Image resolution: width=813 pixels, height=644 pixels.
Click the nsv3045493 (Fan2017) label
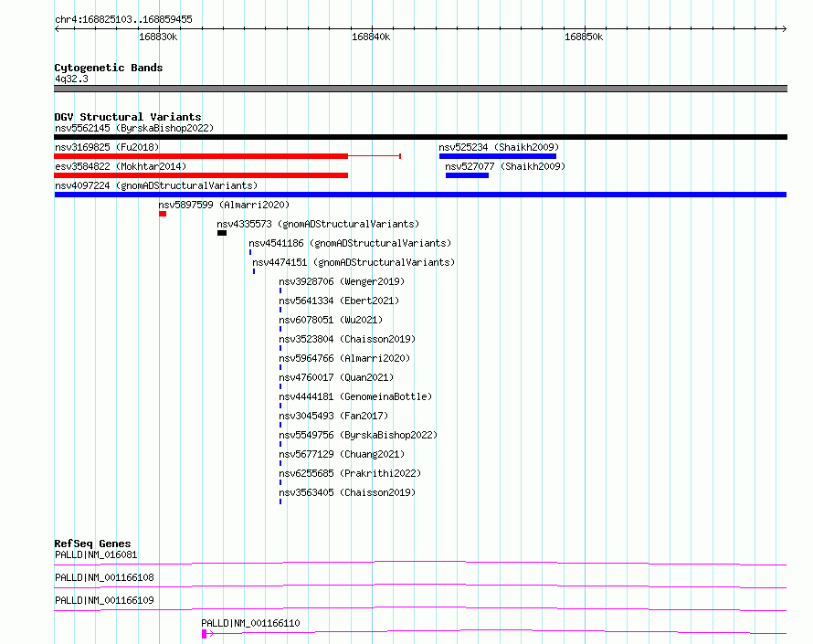[x=333, y=416]
